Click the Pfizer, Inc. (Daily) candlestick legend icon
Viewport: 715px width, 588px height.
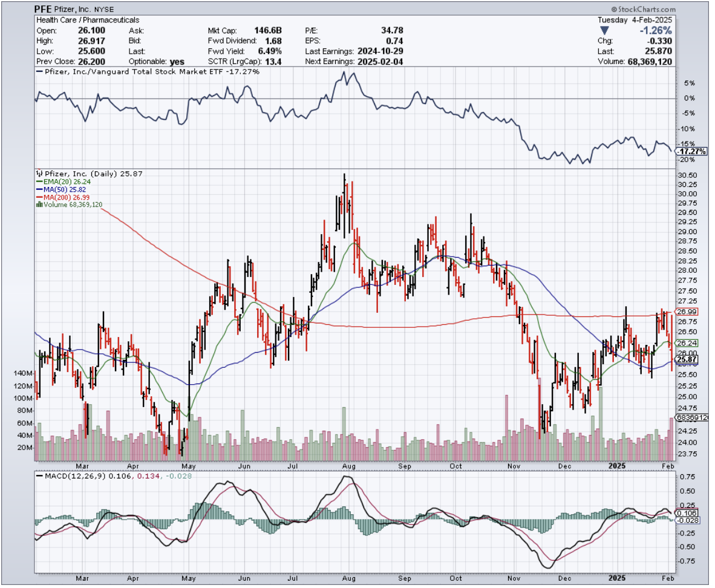pos(39,173)
